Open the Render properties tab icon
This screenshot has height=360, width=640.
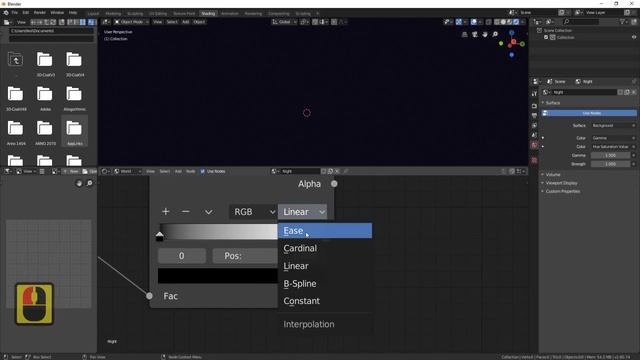tap(534, 106)
